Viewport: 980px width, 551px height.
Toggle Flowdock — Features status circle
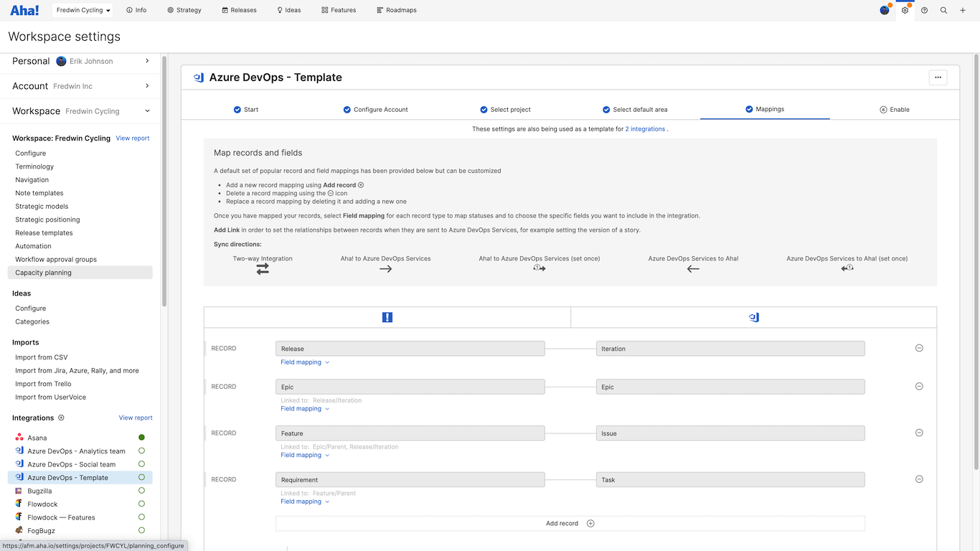[x=141, y=517]
